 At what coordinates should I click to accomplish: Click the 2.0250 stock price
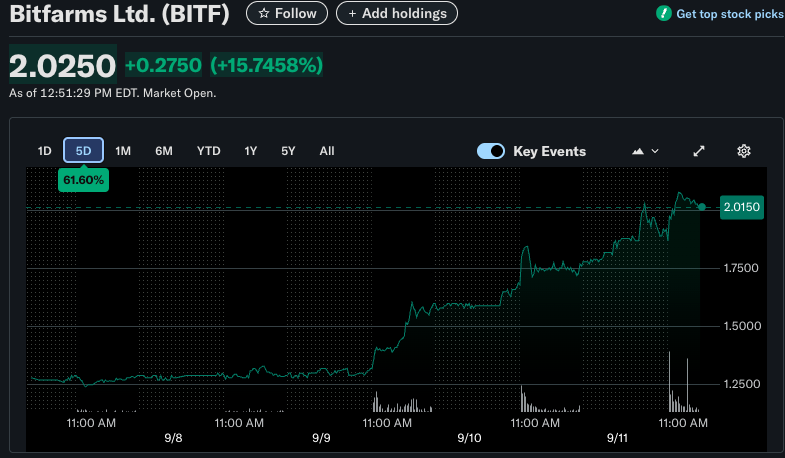coord(63,65)
